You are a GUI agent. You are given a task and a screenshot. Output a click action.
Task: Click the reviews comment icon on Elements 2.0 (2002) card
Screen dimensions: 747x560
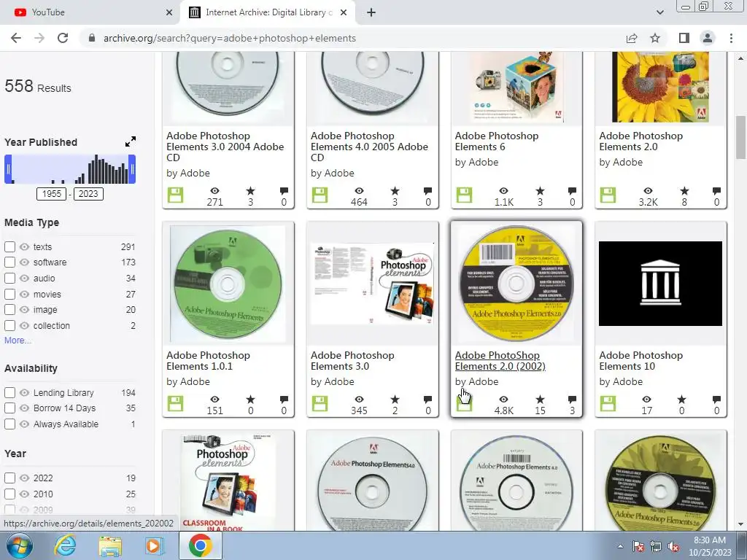[x=572, y=400]
